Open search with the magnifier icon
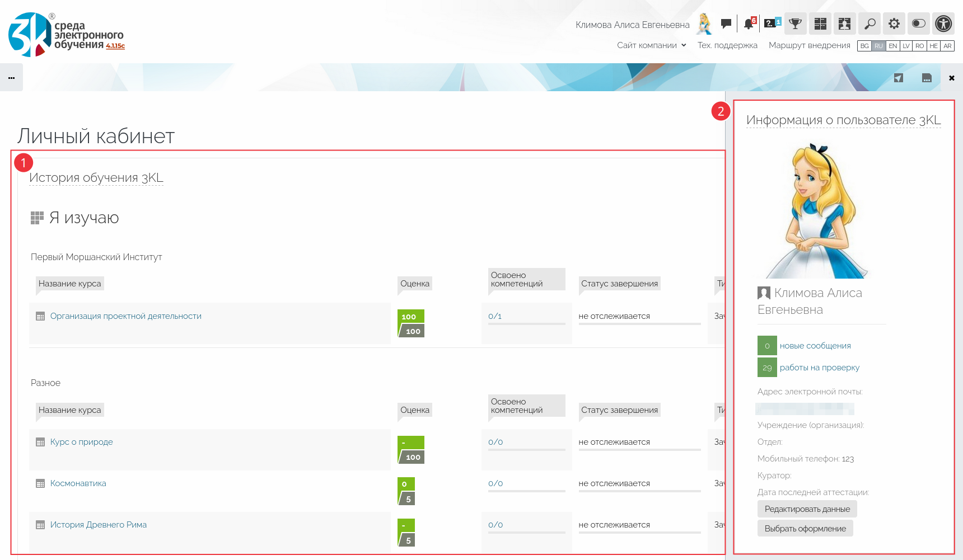 coord(869,23)
